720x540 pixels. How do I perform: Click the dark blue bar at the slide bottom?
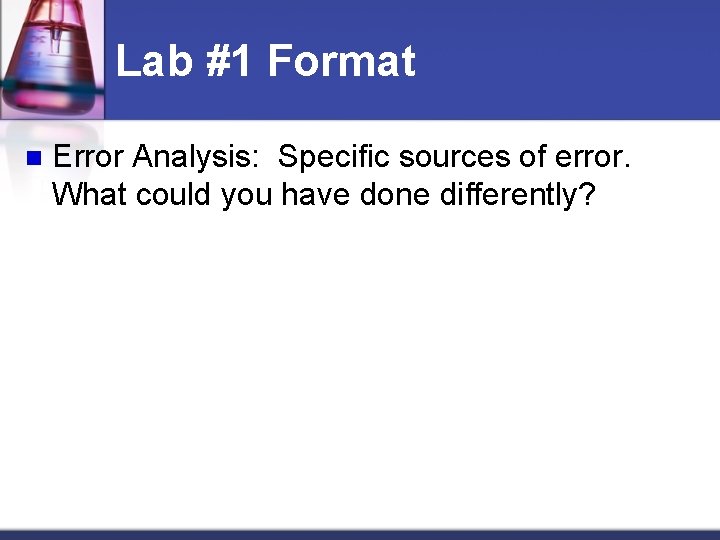(360, 534)
